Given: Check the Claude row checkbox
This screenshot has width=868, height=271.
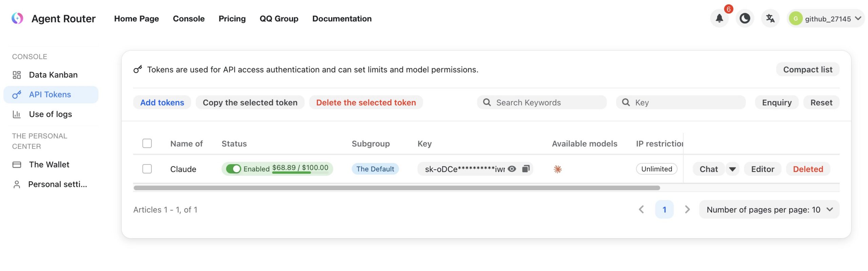Looking at the screenshot, I should click(147, 169).
